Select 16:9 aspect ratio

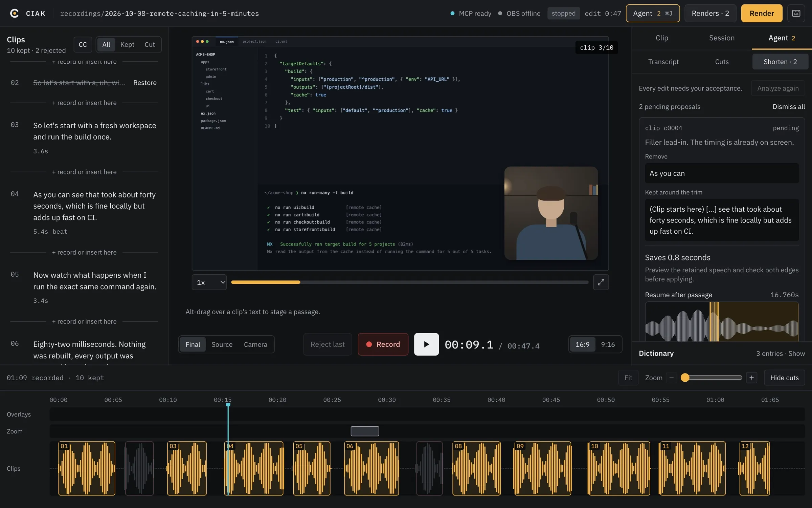click(x=582, y=344)
